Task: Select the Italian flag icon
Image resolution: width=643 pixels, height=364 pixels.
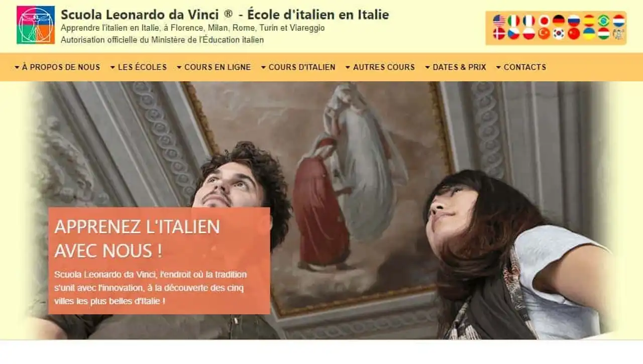Action: 513,21
